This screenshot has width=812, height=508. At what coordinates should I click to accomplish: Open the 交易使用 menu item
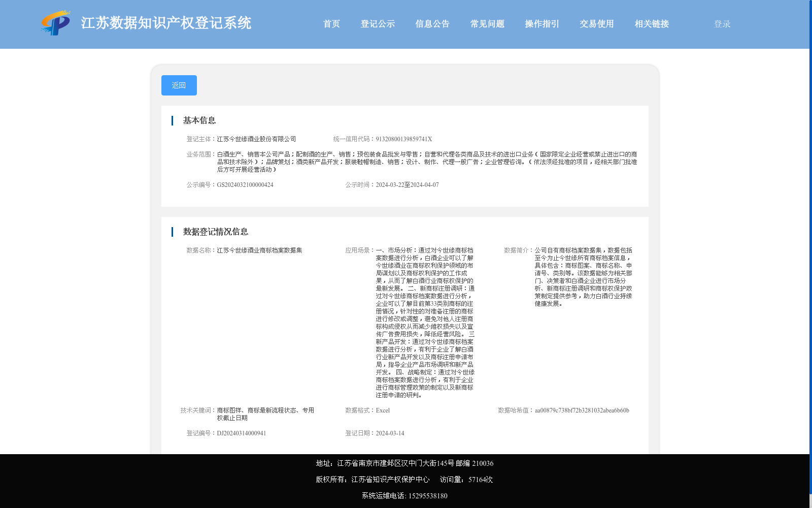597,24
